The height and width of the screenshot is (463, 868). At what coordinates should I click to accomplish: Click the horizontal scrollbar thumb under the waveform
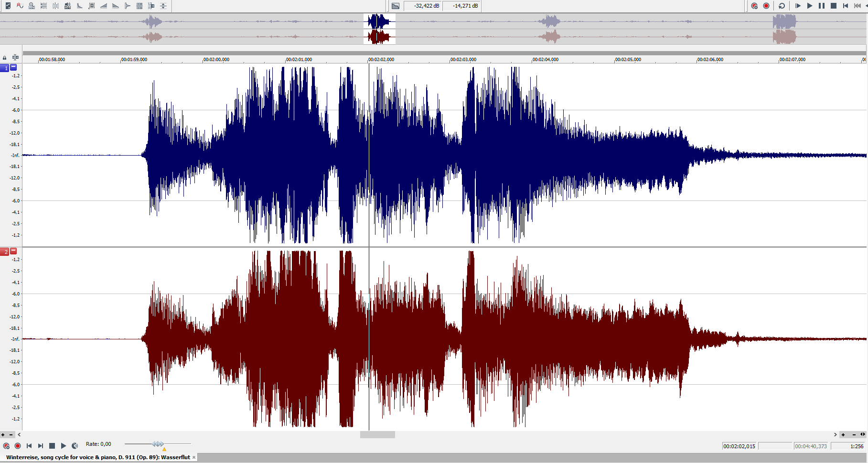(377, 435)
